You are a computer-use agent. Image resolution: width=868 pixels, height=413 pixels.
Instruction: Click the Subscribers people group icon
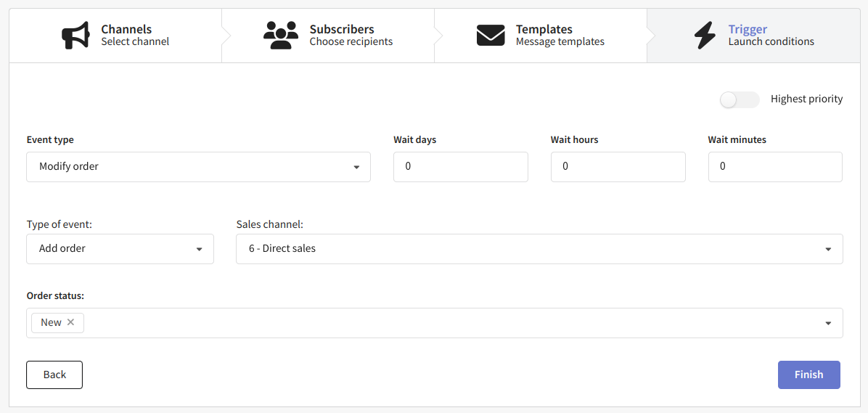coord(281,36)
